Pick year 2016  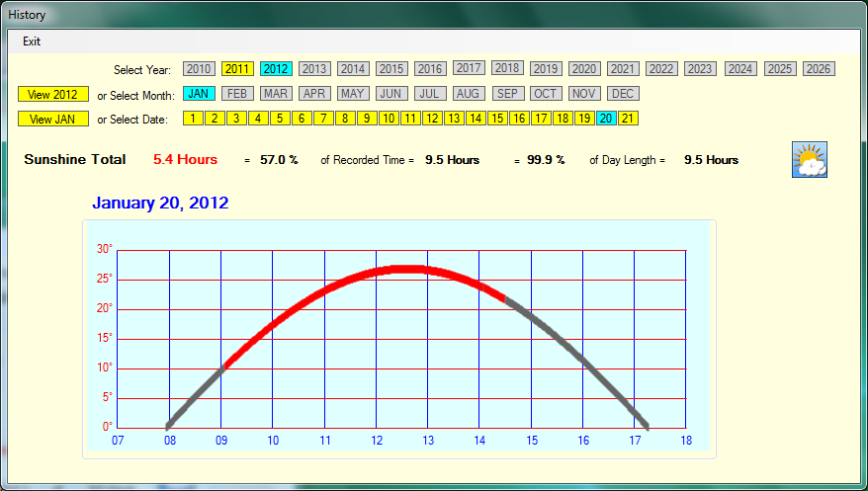point(430,68)
